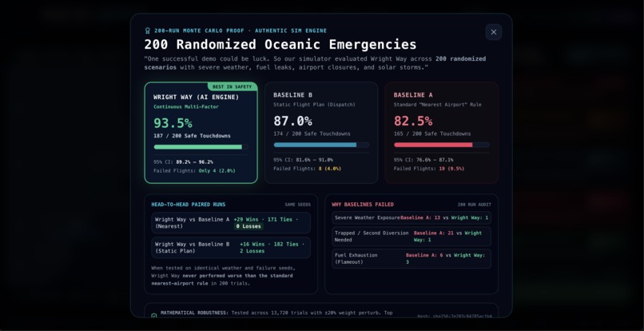Click the '0 Losses' highlighted badge
644x331 pixels.
[x=248, y=226]
